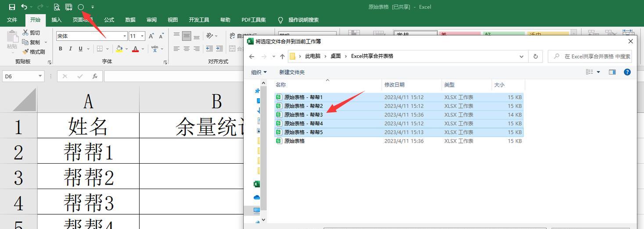Open the font group dialog launcher

(165, 62)
